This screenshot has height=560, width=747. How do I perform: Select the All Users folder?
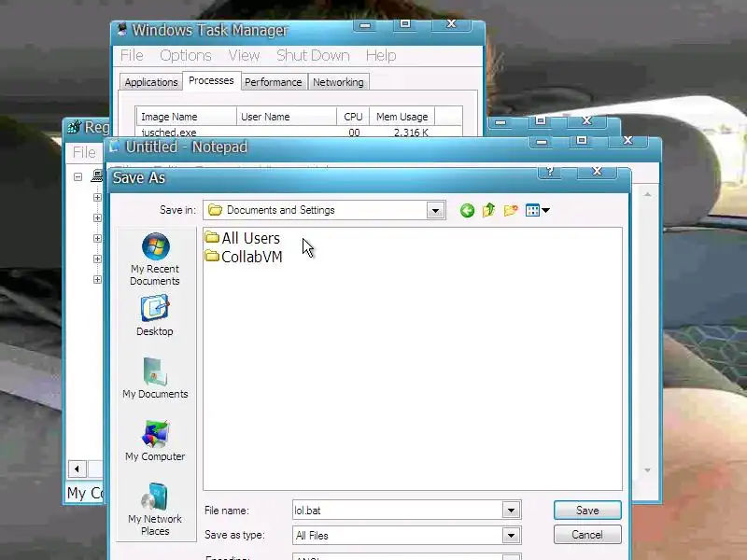pos(242,238)
